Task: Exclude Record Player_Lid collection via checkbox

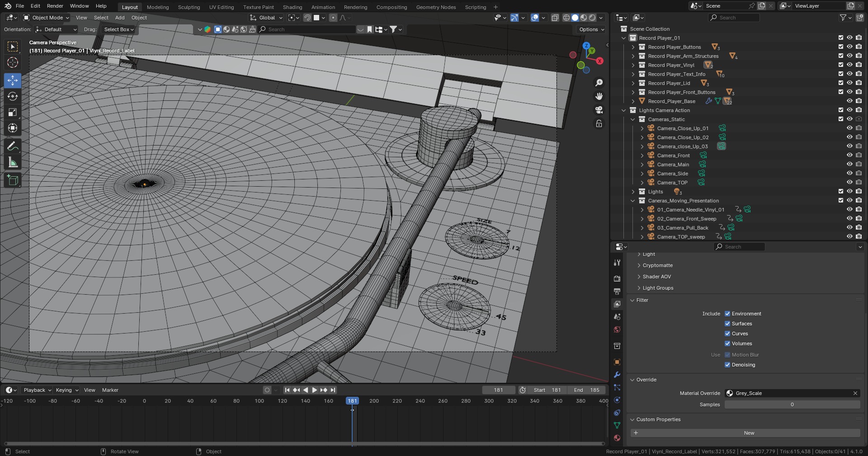Action: point(841,83)
